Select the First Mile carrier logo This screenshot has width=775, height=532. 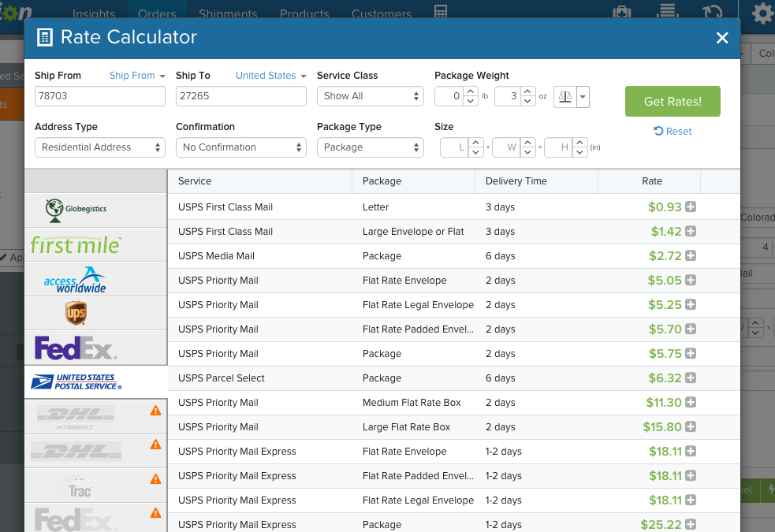[x=76, y=244]
